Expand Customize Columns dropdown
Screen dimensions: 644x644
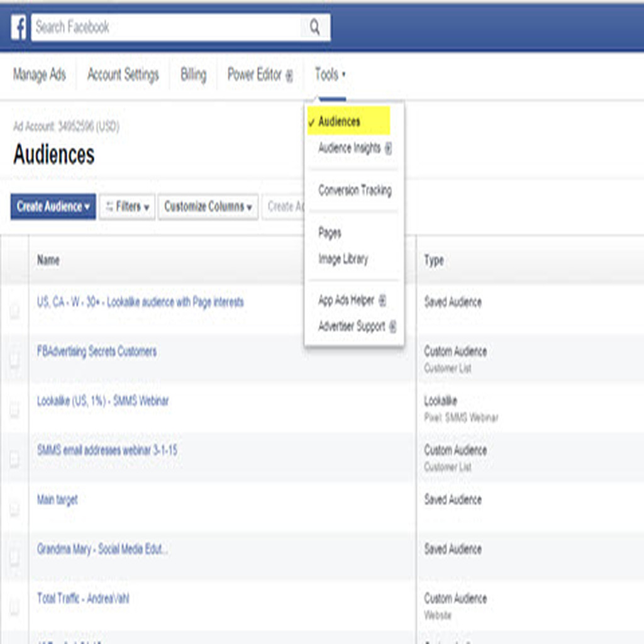click(x=208, y=206)
